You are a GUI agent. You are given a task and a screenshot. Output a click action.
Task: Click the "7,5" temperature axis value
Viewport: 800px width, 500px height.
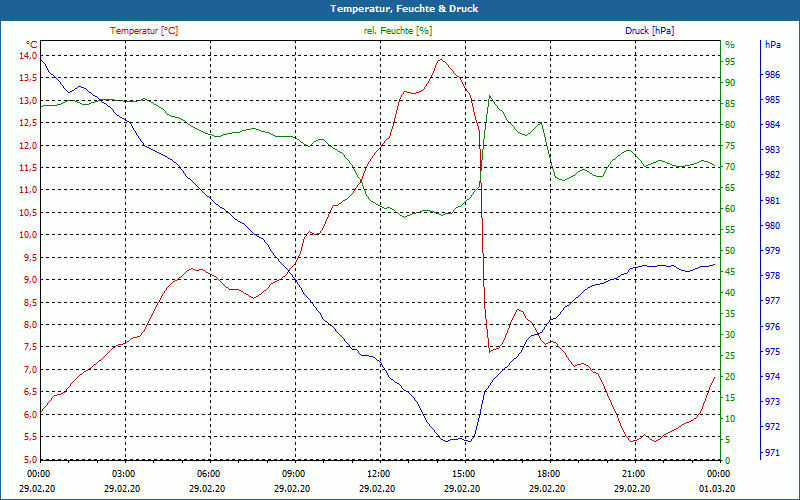pyautogui.click(x=31, y=347)
